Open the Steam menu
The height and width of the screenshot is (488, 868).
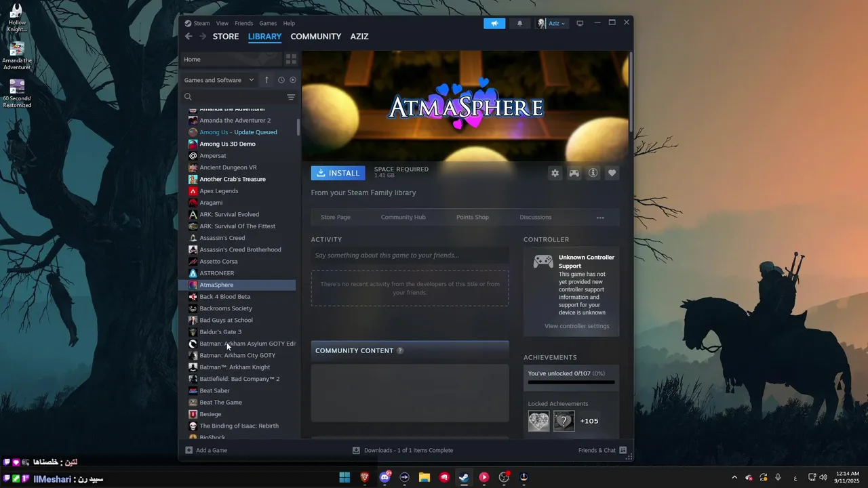[201, 23]
